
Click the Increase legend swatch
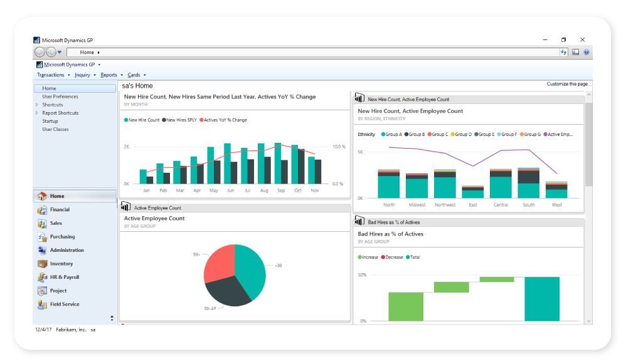tap(359, 257)
